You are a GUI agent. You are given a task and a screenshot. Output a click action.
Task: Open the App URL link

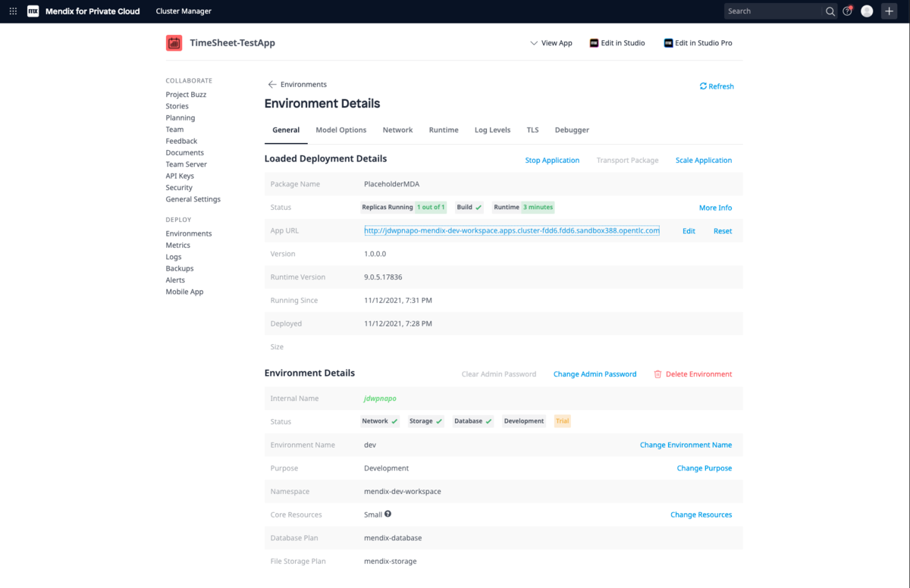tap(512, 230)
